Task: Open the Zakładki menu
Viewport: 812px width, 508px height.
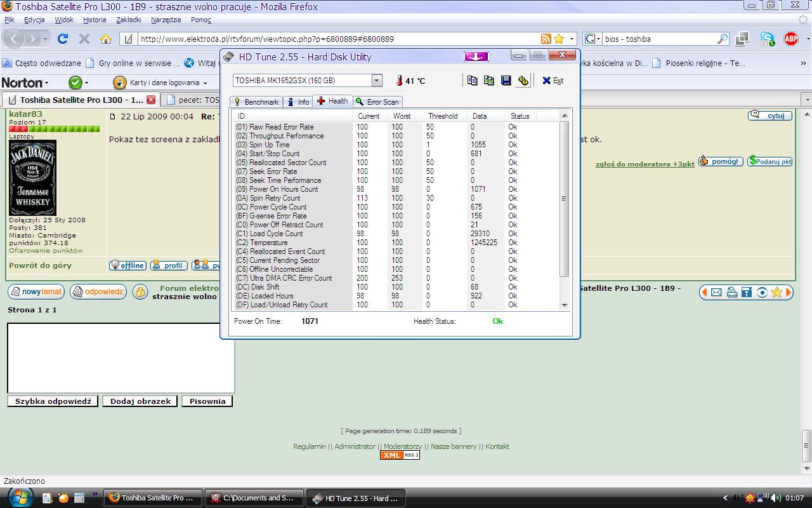Action: (129, 20)
